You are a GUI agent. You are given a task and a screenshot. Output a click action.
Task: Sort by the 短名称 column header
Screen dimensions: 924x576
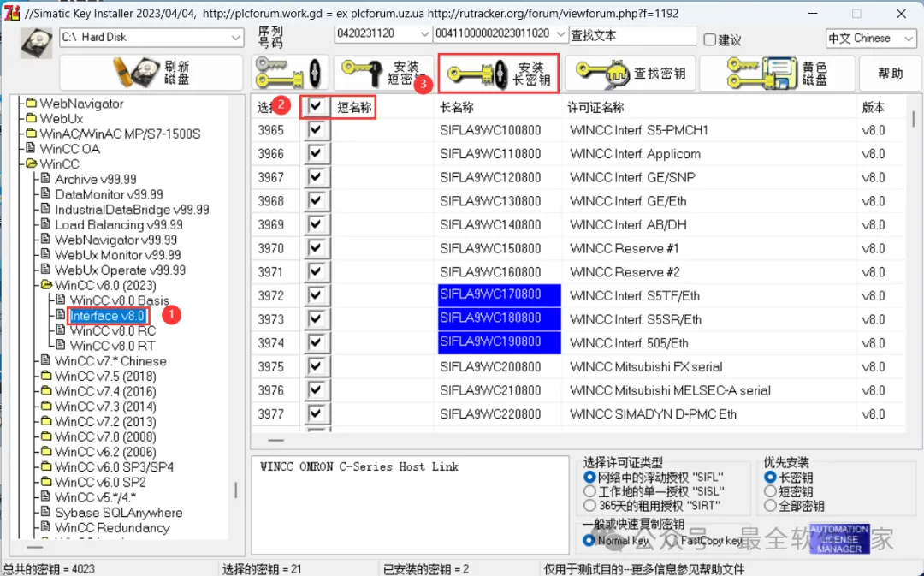click(x=354, y=107)
